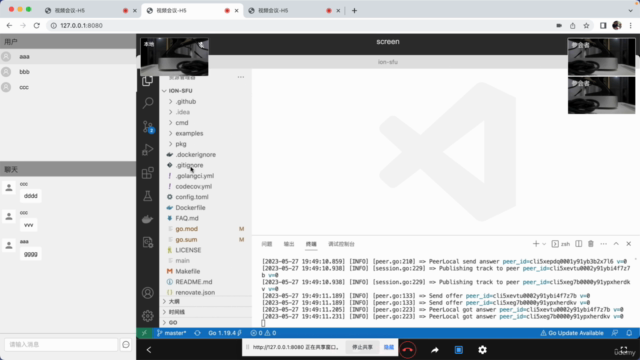The width and height of the screenshot is (640, 360).
Task: Open the Explorer icon in activity bar
Action: [147, 81]
